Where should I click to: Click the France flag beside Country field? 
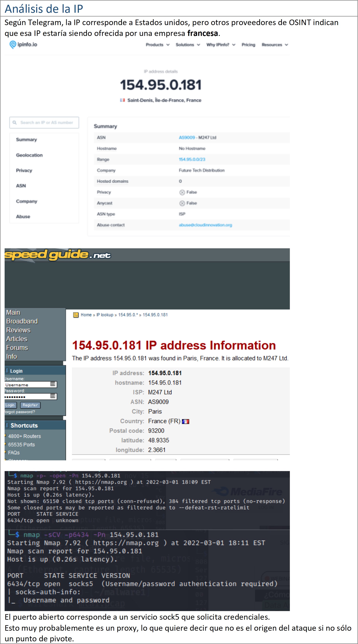tap(185, 421)
